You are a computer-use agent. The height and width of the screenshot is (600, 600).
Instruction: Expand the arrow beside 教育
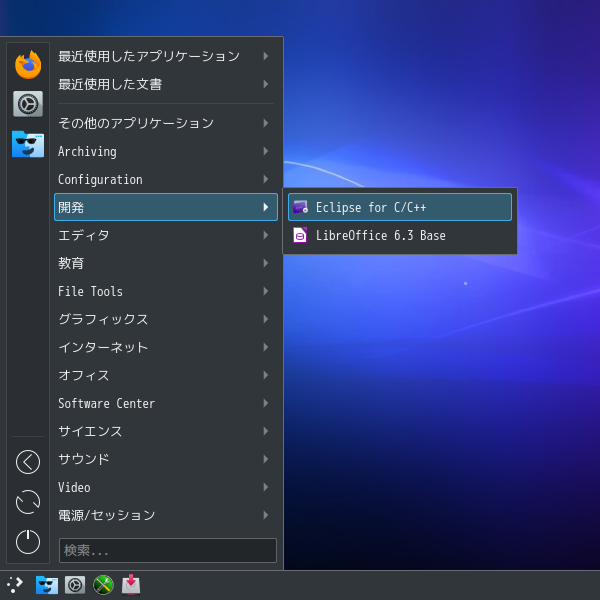266,263
